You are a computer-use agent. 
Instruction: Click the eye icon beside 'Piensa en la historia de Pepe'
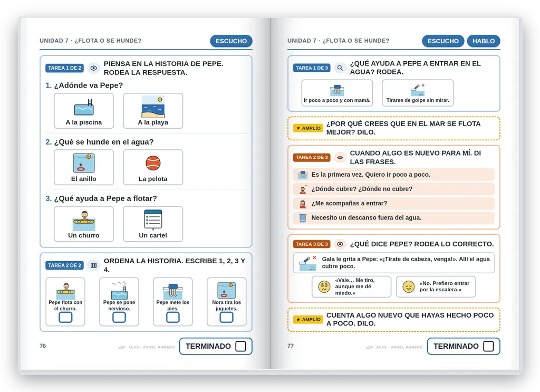tap(93, 68)
